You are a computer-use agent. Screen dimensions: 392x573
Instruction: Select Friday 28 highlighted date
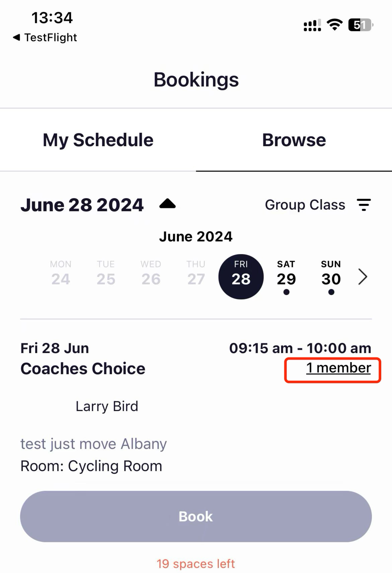(x=241, y=277)
